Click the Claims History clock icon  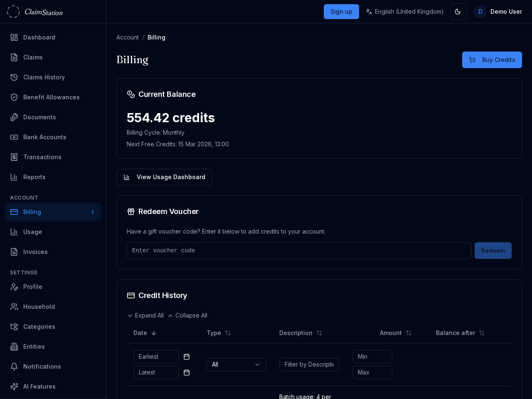pos(14,77)
